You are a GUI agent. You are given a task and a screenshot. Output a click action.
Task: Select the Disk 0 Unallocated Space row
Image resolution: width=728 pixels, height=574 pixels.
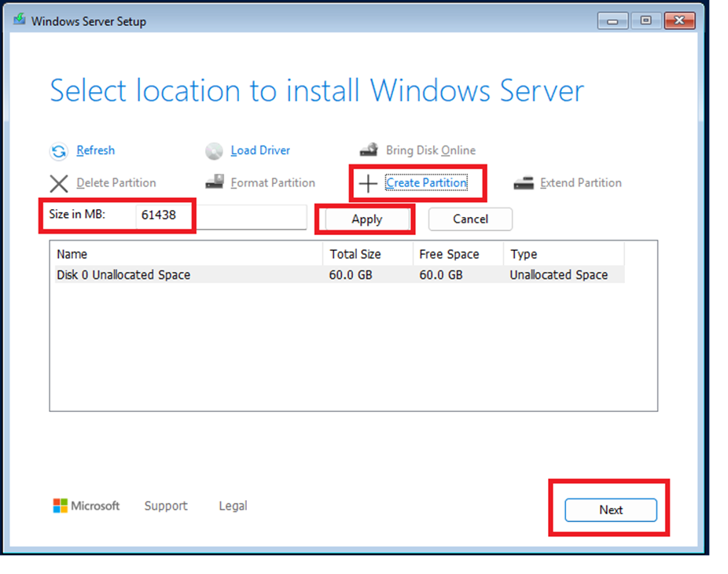(x=123, y=274)
